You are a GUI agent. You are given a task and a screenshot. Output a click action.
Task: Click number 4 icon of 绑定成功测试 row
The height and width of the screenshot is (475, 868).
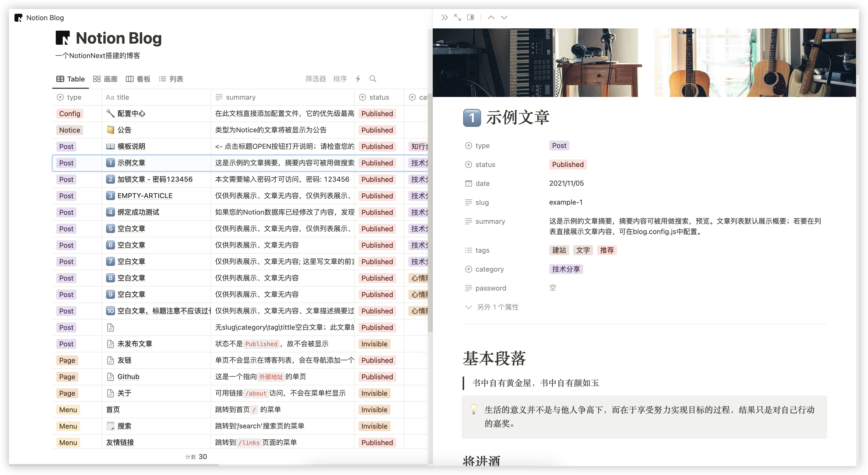(111, 212)
